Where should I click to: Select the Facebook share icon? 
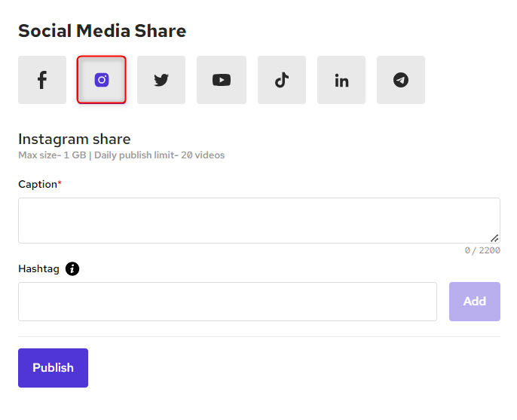42,80
